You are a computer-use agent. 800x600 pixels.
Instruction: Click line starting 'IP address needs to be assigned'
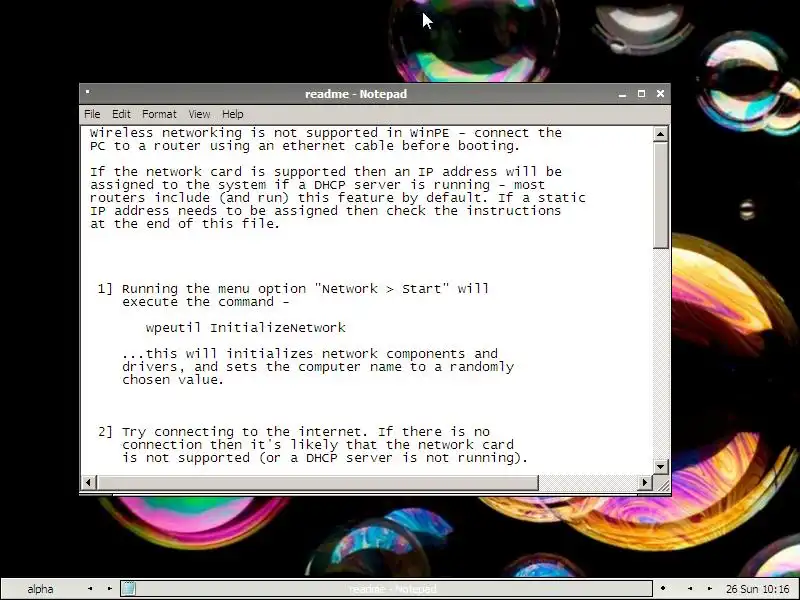pos(326,211)
